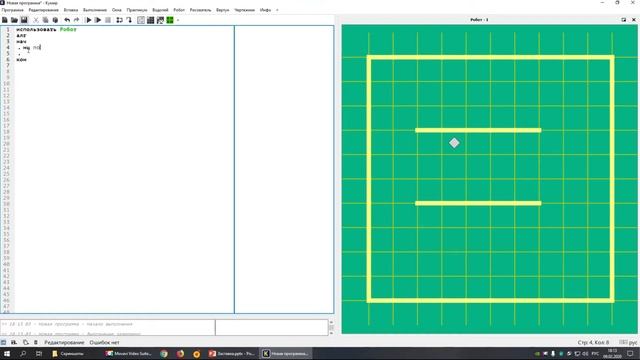Execute one step over
Screen dimensions: 640x360
point(119,20)
